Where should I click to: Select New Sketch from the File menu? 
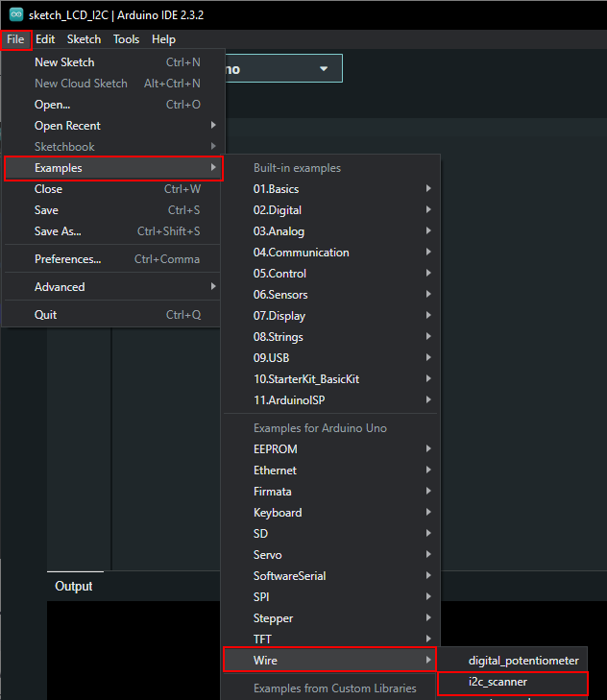[x=64, y=62]
